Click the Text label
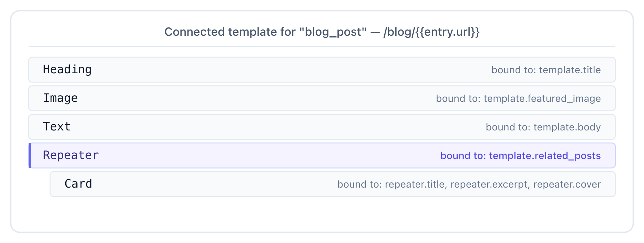Screen dimensions: 644x243 pyautogui.click(x=57, y=127)
